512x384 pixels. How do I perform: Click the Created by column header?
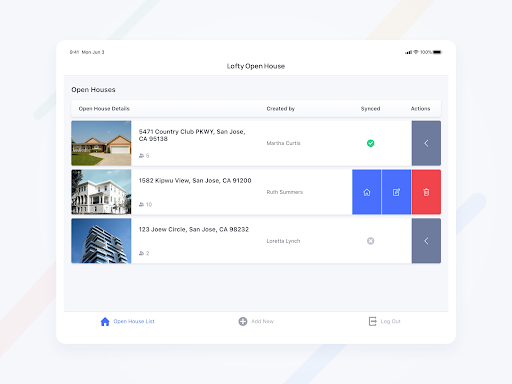[x=281, y=109]
